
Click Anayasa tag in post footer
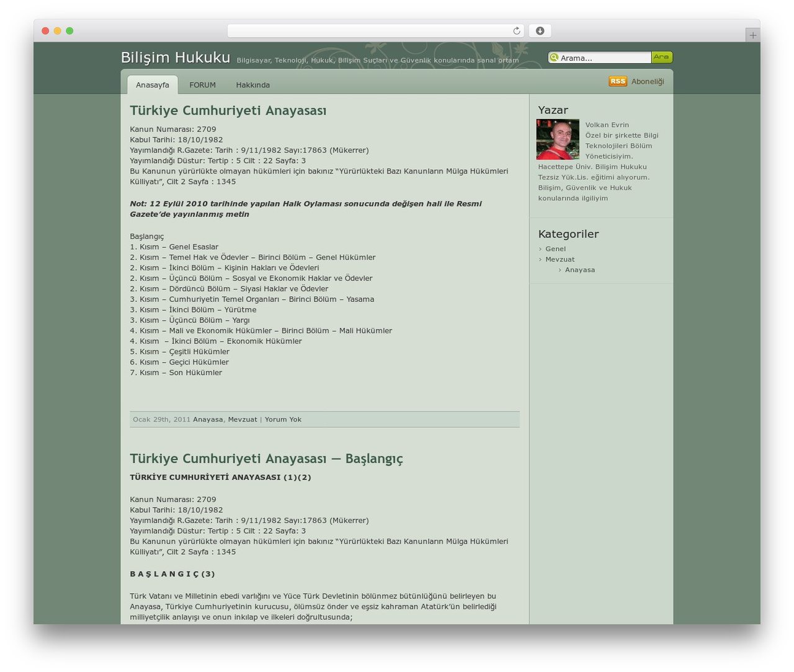208,420
